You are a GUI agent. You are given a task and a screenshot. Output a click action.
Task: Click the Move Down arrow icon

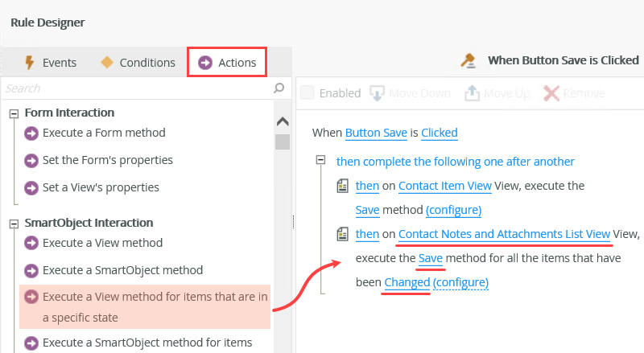(x=377, y=92)
